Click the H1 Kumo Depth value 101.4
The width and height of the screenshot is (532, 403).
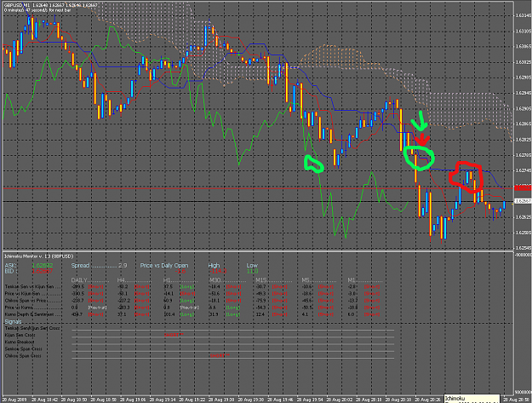tap(169, 314)
